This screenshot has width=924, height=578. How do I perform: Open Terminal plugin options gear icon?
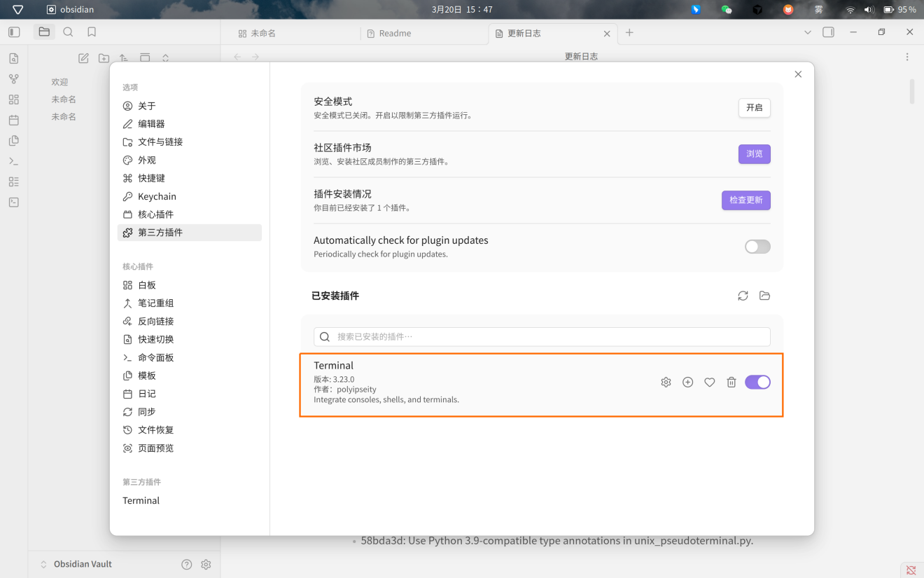tap(666, 382)
